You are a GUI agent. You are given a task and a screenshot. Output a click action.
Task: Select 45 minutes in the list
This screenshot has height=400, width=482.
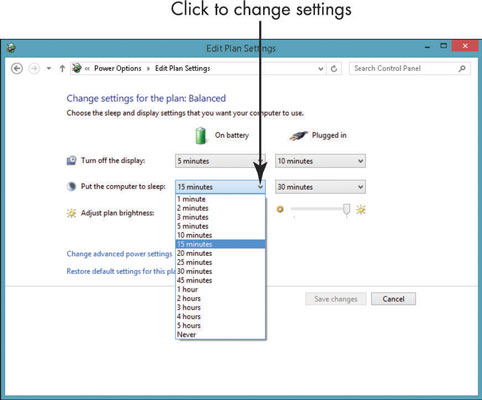[220, 280]
